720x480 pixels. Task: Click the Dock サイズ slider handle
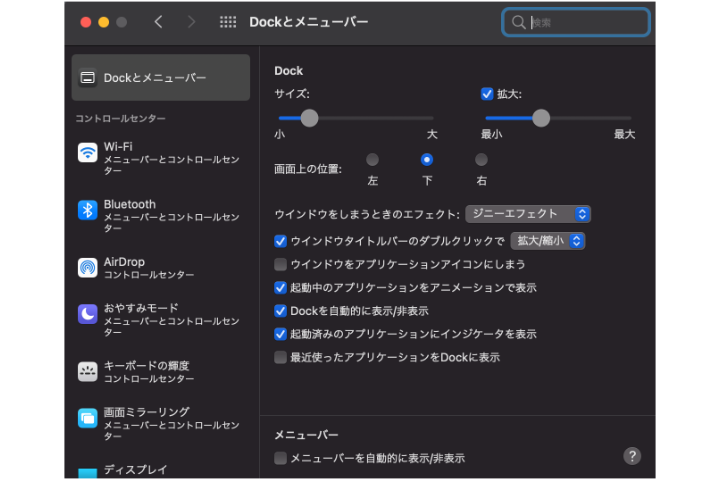coord(309,118)
